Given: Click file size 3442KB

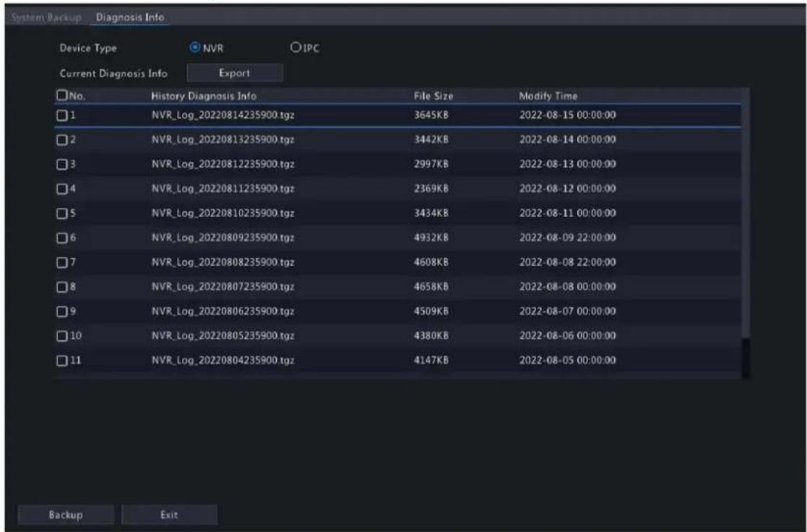Looking at the screenshot, I should coord(431,140).
